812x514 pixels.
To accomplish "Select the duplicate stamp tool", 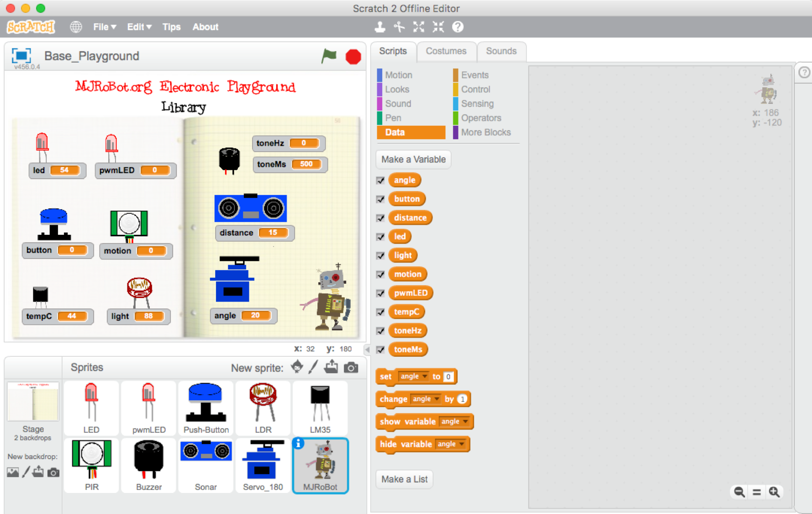I will coord(380,27).
